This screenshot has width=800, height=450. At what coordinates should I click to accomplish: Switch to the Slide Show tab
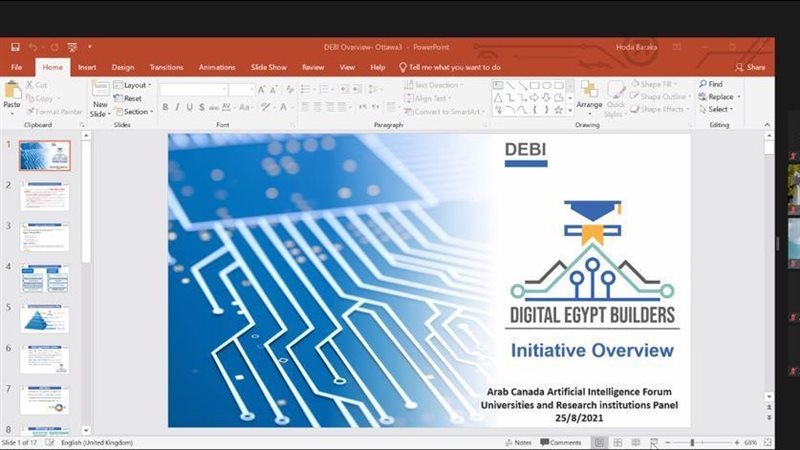[x=269, y=67]
